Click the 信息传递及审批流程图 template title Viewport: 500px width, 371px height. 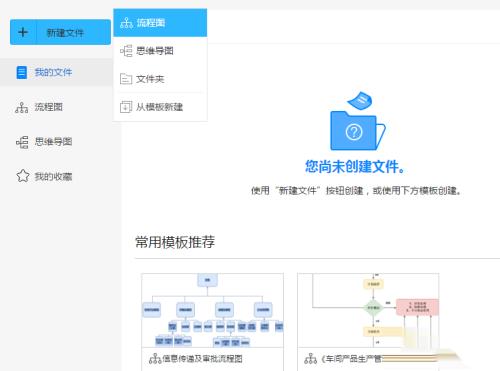point(202,359)
